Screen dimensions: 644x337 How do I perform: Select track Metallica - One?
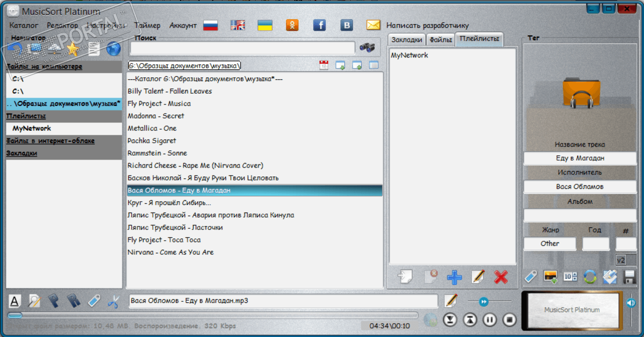255,128
